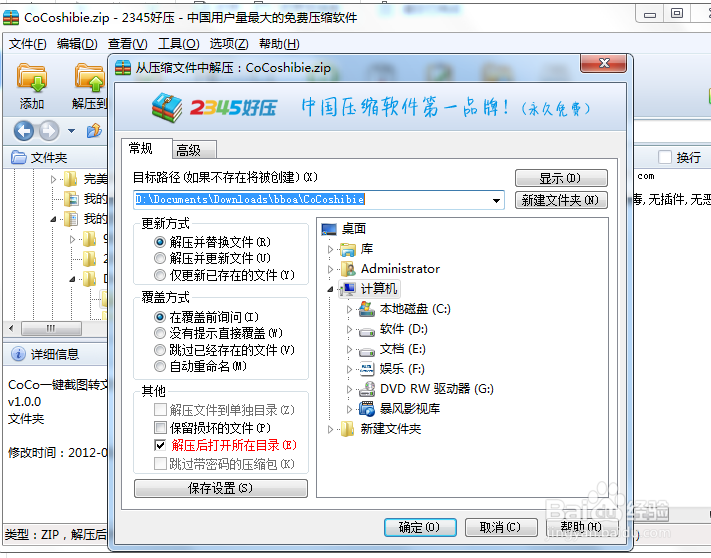Select the Administrator user folder icon
The image size is (711, 558).
(348, 269)
